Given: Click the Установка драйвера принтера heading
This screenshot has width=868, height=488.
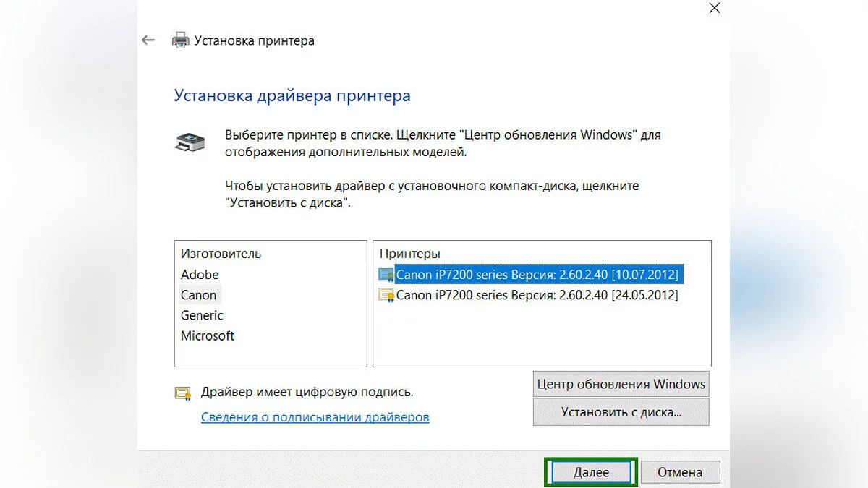Looking at the screenshot, I should [292, 95].
